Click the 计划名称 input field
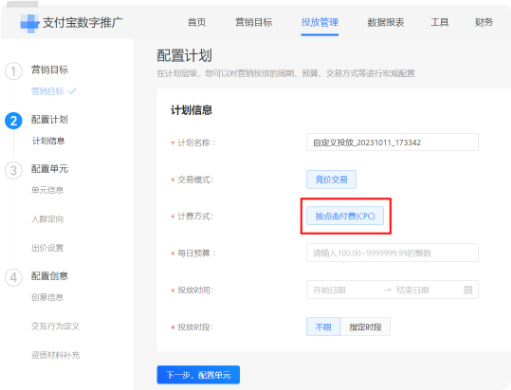 point(392,142)
